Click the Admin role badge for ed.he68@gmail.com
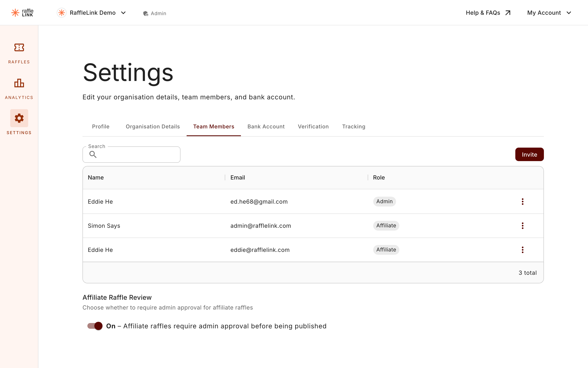This screenshot has width=588, height=368. (384, 202)
